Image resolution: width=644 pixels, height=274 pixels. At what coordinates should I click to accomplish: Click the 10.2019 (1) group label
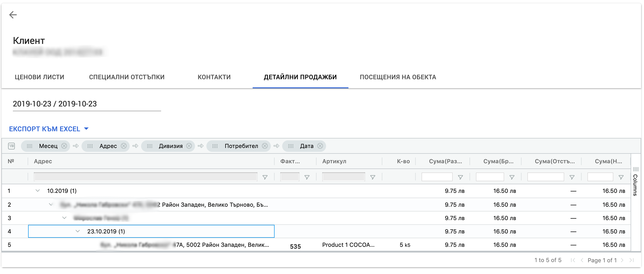point(62,191)
